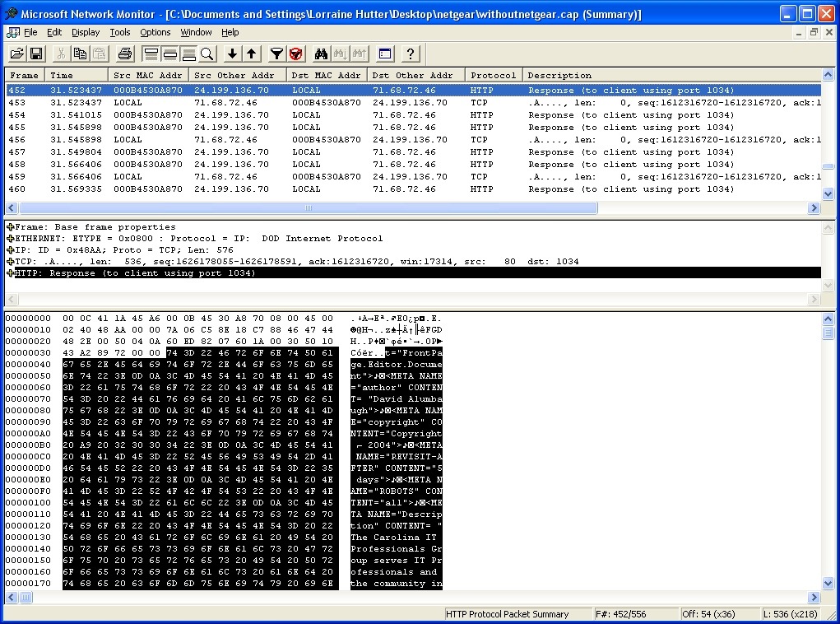Open the Tools menu
This screenshot has width=840, height=624.
pos(120,33)
